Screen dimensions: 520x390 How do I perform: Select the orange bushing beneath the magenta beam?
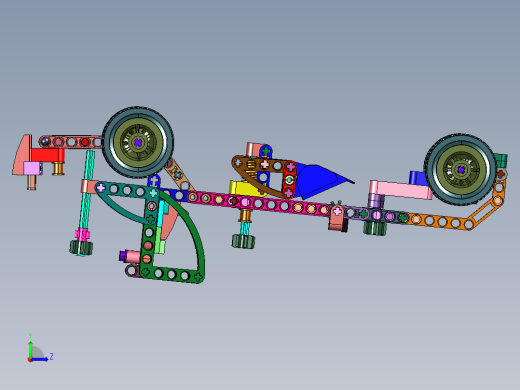(x=246, y=216)
